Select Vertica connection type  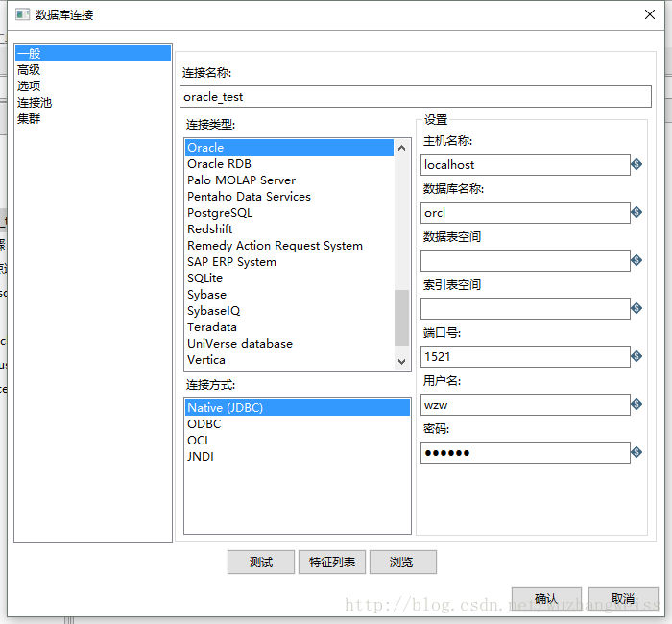pyautogui.click(x=289, y=359)
